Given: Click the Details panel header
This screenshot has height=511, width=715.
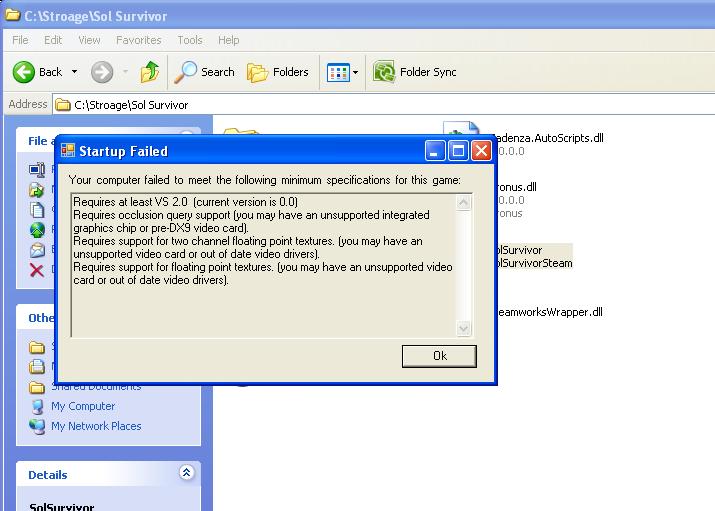Looking at the screenshot, I should pos(109,475).
